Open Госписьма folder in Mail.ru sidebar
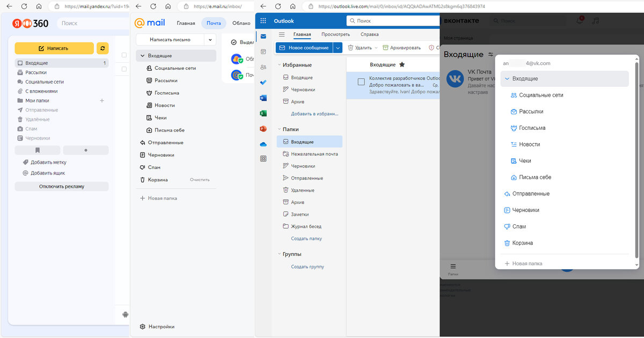This screenshot has width=644, height=338. click(163, 93)
